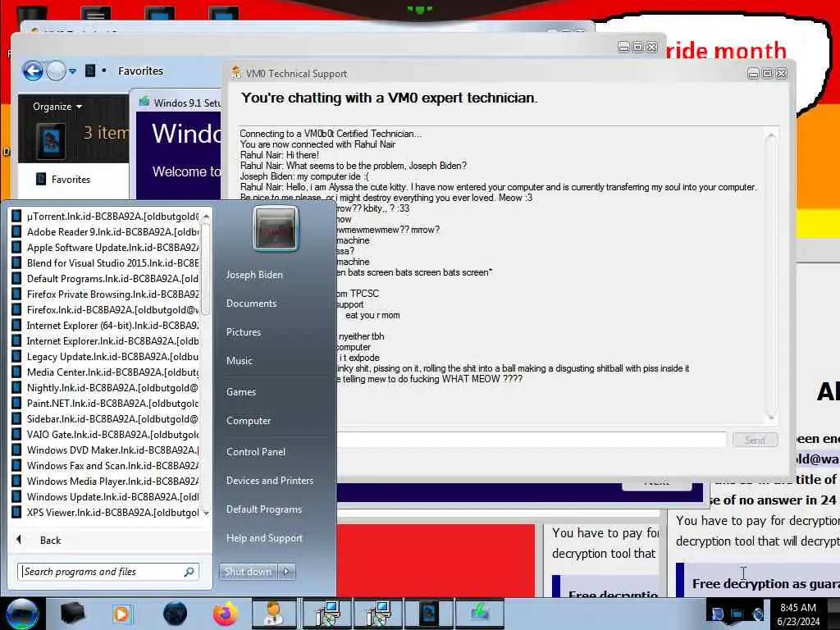Image resolution: width=840 pixels, height=630 pixels.
Task: Open Music from the Start menu
Action: pyautogui.click(x=239, y=361)
